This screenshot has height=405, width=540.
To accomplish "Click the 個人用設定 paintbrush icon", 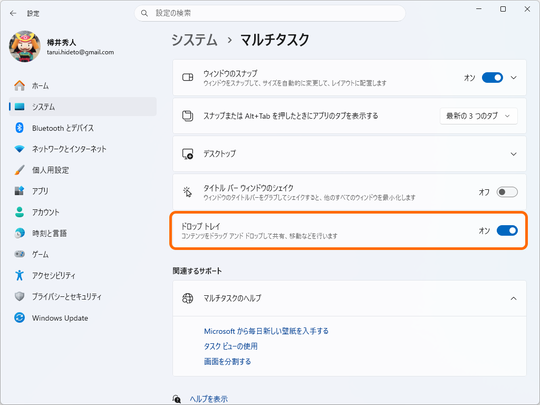I will click(20, 170).
